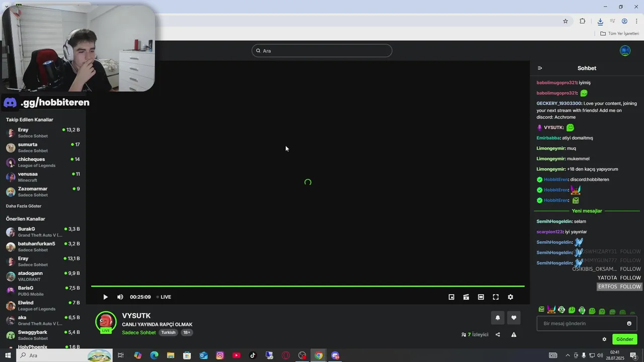Click username Limongeymir on the mukemmel message
Screen dimensions: 644x362
pyautogui.click(x=551, y=159)
